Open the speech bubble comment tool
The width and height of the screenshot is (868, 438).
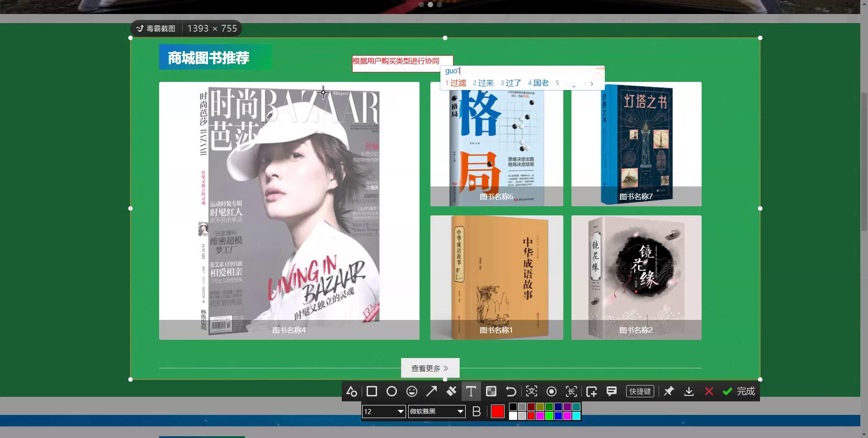(611, 391)
